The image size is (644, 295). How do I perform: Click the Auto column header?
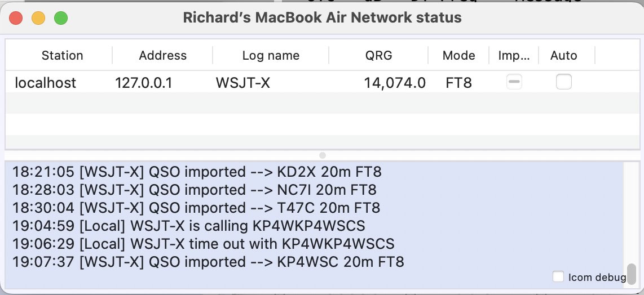(x=563, y=55)
